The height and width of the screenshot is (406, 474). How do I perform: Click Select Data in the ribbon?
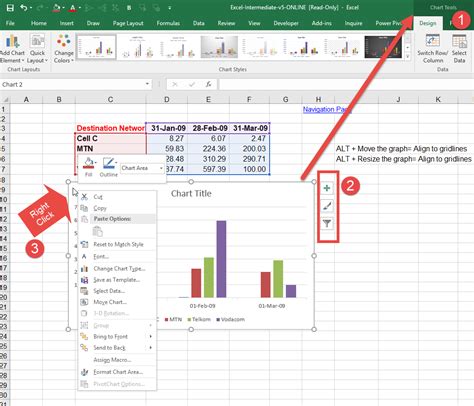pyautogui.click(x=459, y=49)
